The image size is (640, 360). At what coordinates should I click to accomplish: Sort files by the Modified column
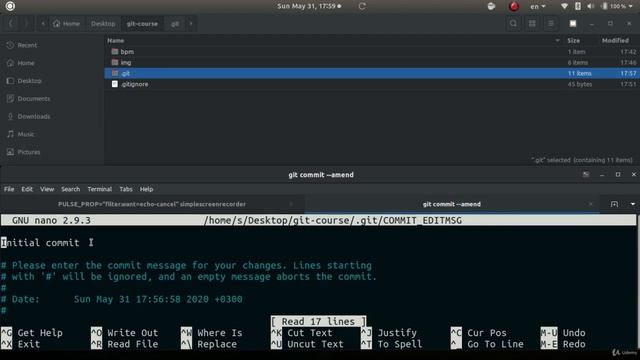coord(615,40)
